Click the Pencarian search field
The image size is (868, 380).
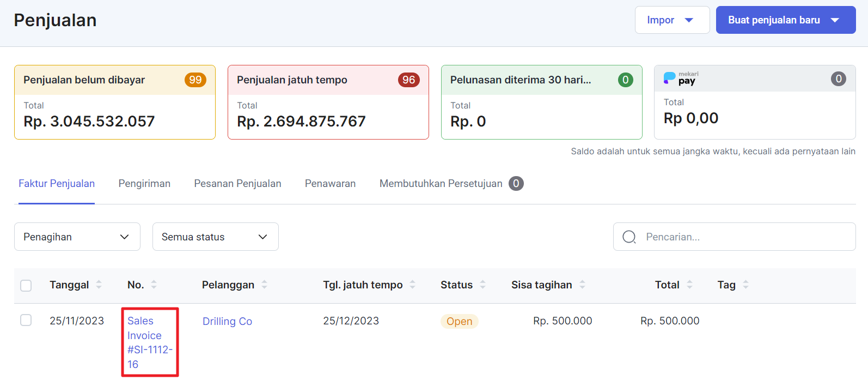tap(746, 237)
